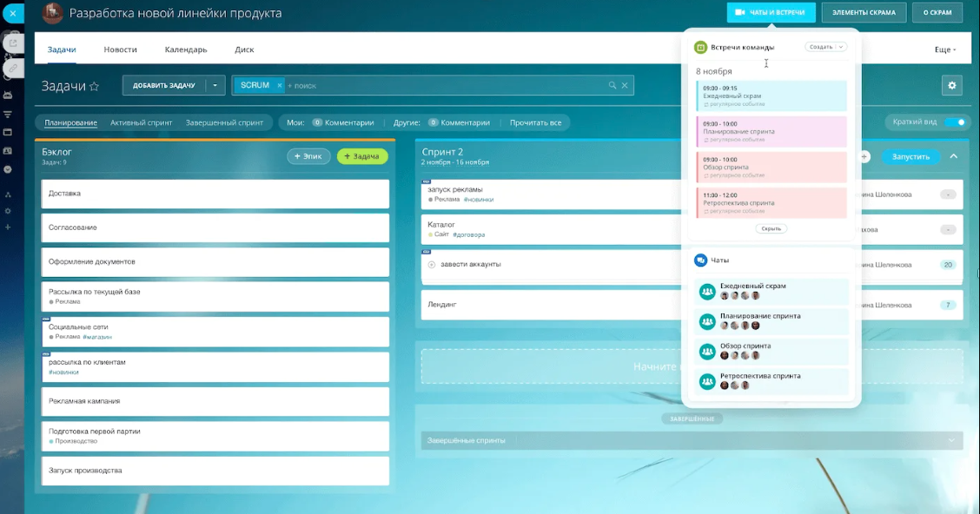Open the 09:00-09:15 Ежедневный скрам event
Viewport: 980px width, 514px height.
click(x=771, y=96)
